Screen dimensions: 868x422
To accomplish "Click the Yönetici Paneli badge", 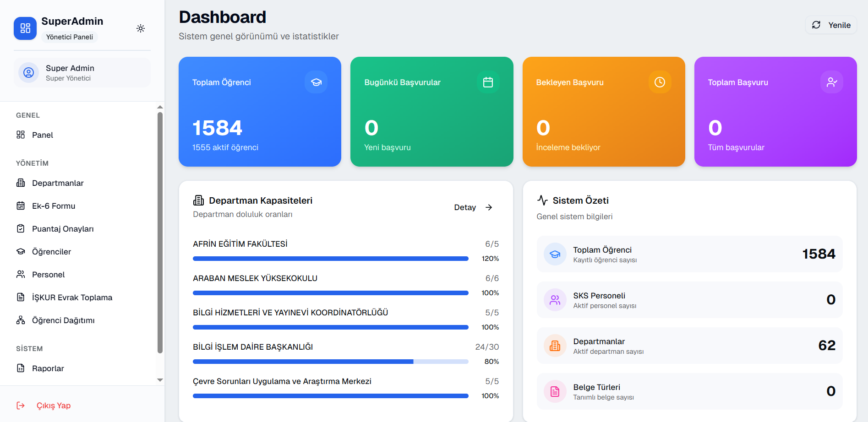I will (x=70, y=37).
